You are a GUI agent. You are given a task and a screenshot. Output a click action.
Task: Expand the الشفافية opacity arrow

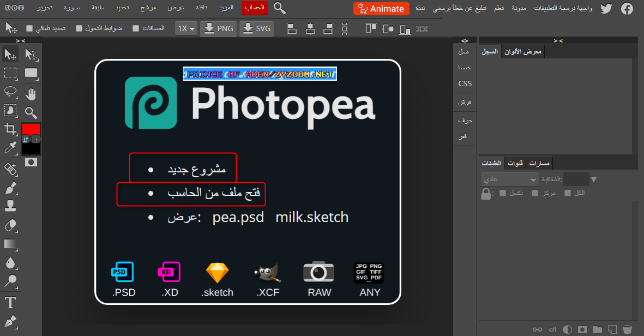[x=593, y=179]
